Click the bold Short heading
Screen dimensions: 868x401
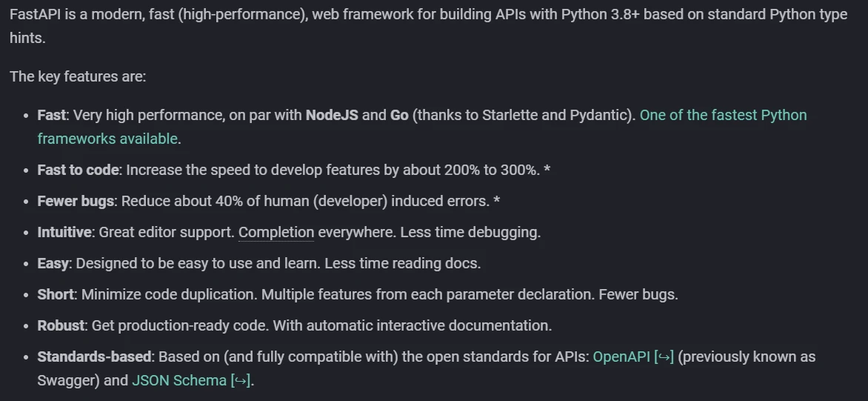[x=56, y=294]
